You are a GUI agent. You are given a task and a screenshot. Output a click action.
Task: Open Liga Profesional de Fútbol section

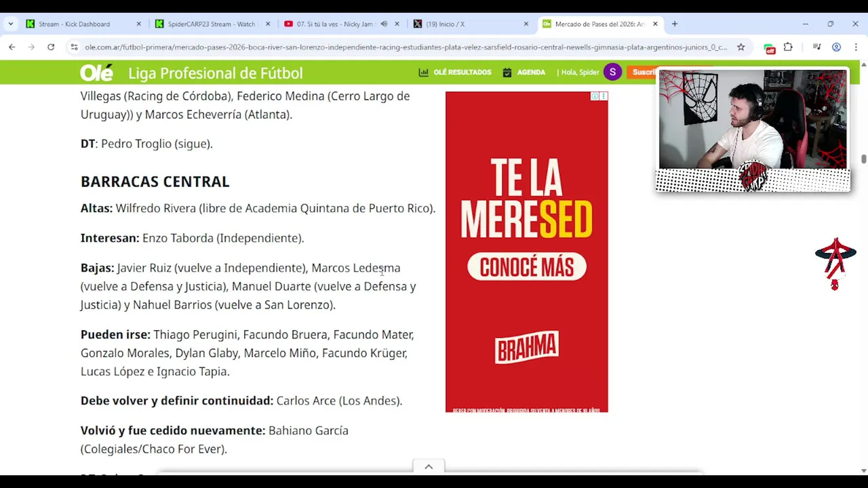(x=215, y=73)
